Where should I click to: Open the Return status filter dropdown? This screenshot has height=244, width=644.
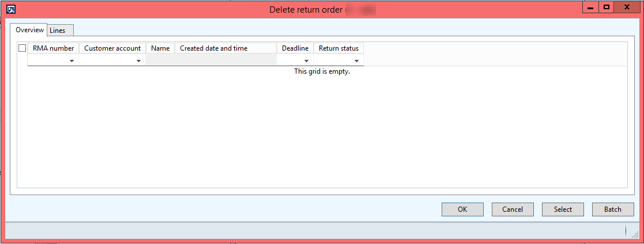click(x=356, y=60)
